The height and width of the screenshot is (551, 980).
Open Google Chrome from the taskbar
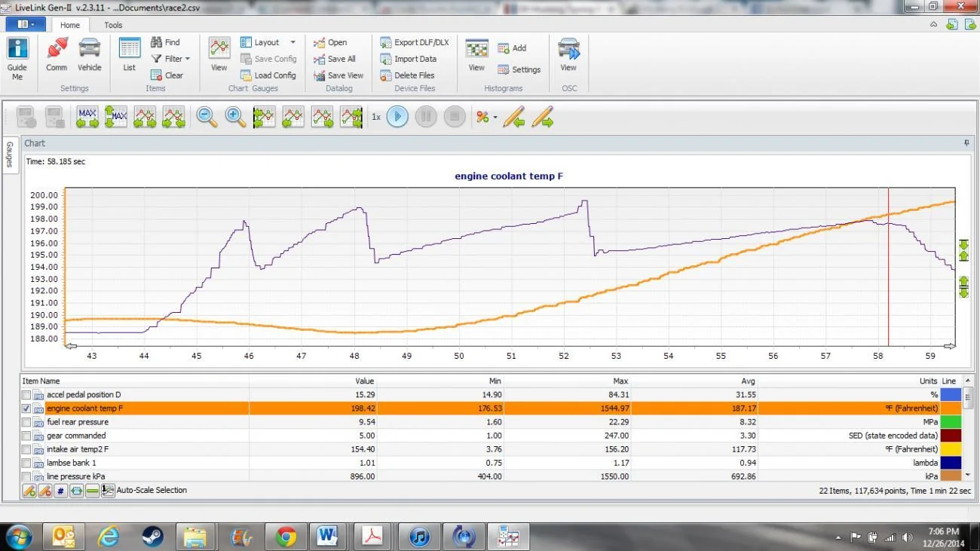[286, 537]
